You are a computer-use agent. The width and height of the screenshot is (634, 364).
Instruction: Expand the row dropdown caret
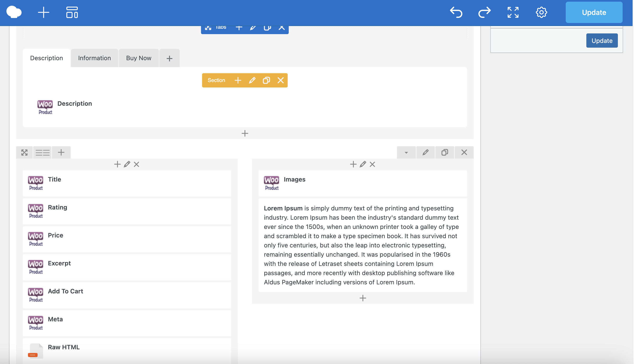(x=406, y=153)
